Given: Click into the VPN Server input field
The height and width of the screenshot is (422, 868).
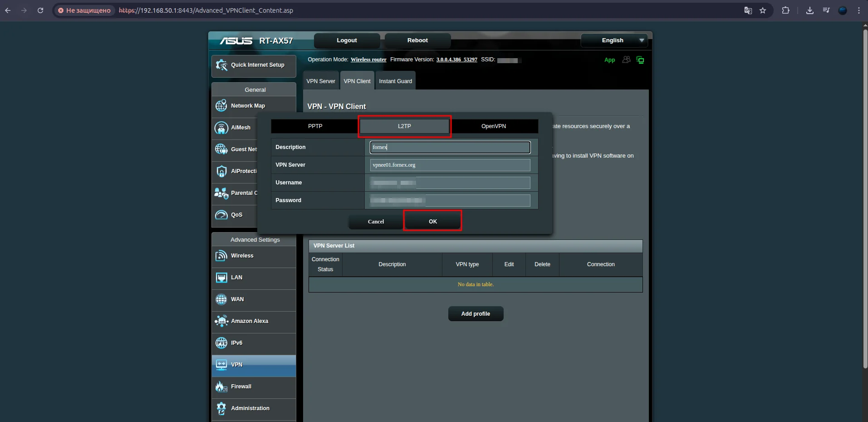Looking at the screenshot, I should pos(450,165).
